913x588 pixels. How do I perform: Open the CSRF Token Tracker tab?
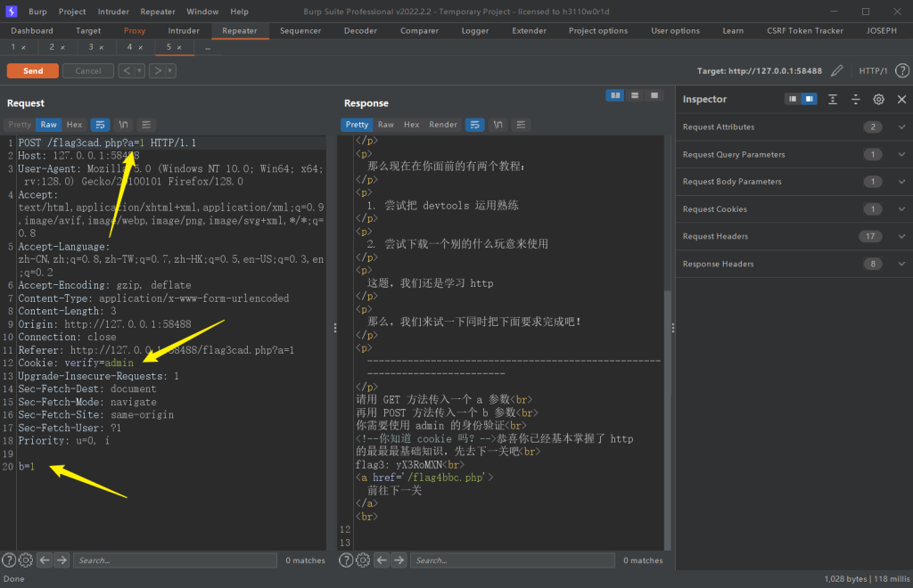click(x=805, y=31)
